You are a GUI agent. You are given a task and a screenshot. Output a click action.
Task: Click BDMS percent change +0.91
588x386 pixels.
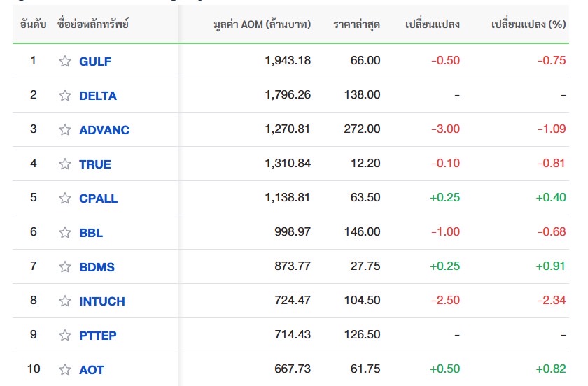[x=551, y=266]
